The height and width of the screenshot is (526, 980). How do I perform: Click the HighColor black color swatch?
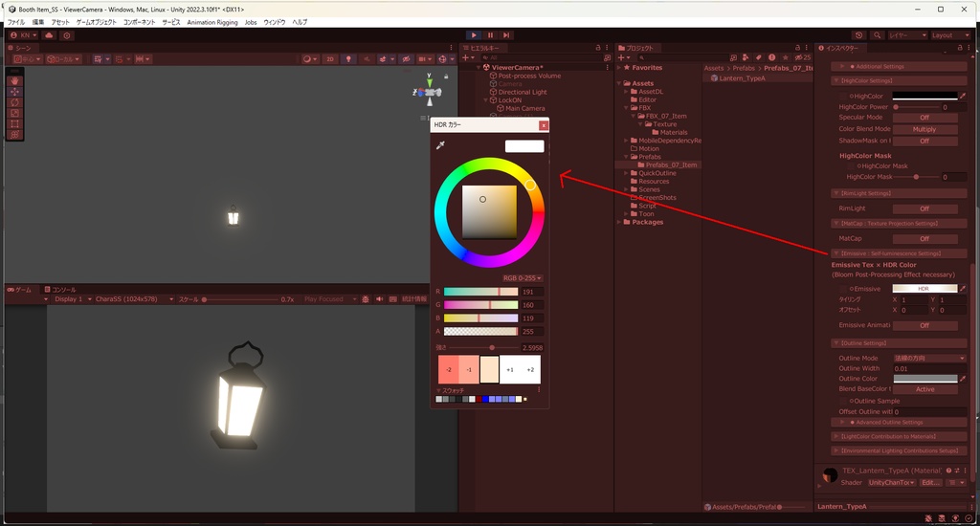tap(924, 96)
